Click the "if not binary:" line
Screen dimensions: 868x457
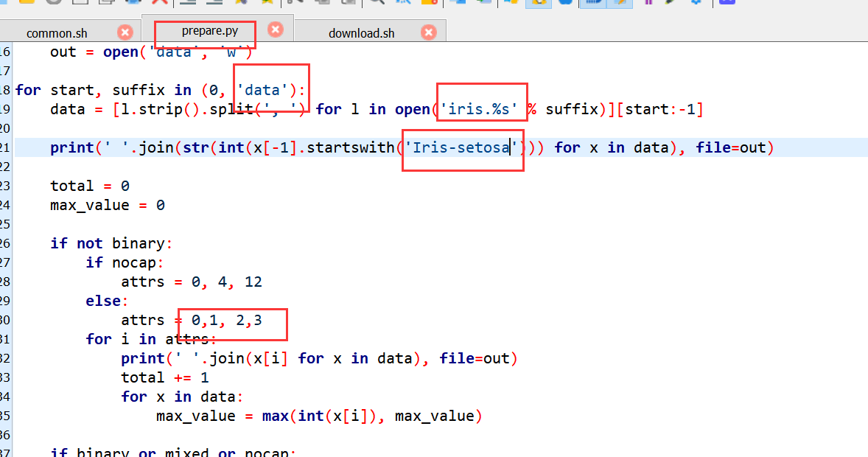point(112,244)
